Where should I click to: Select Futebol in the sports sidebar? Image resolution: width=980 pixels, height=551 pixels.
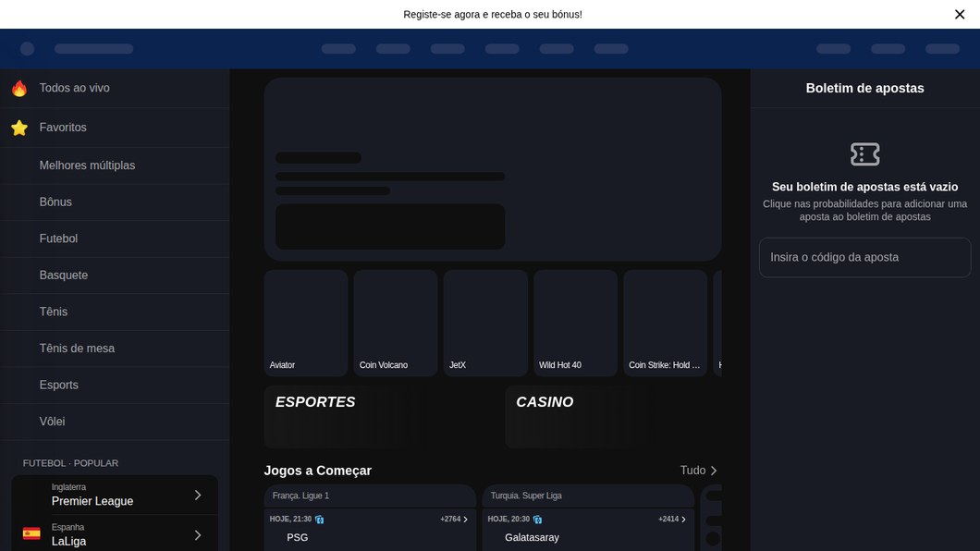click(115, 239)
